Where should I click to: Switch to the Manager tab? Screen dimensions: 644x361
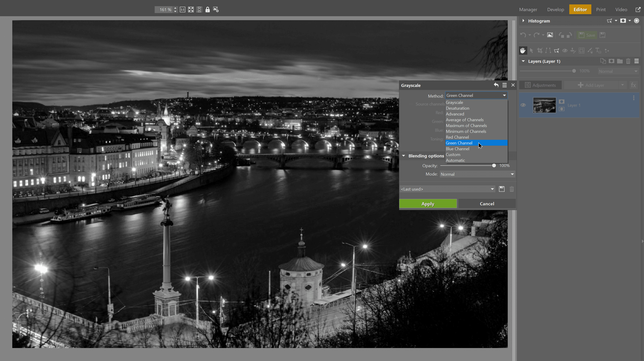tap(528, 10)
